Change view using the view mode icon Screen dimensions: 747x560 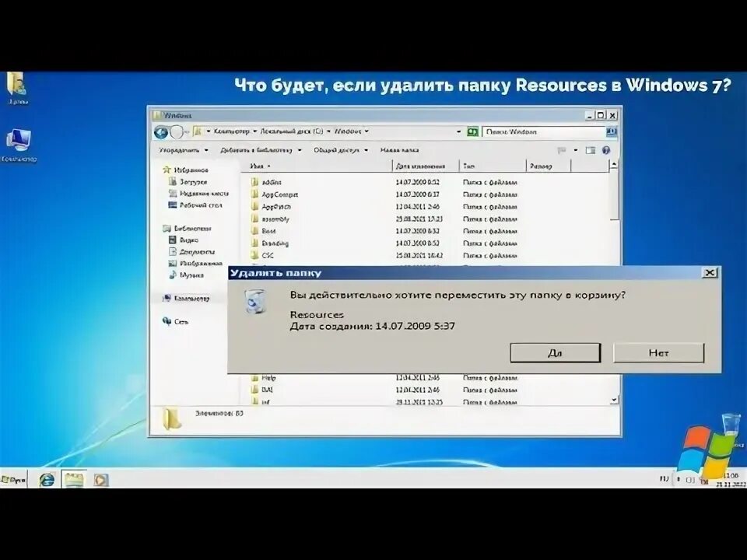562,150
